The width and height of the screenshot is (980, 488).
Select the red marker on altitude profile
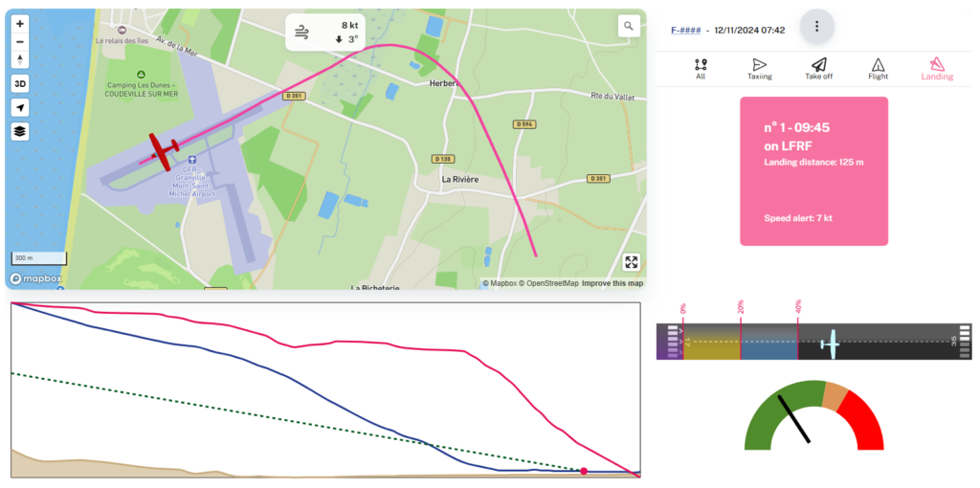[583, 470]
